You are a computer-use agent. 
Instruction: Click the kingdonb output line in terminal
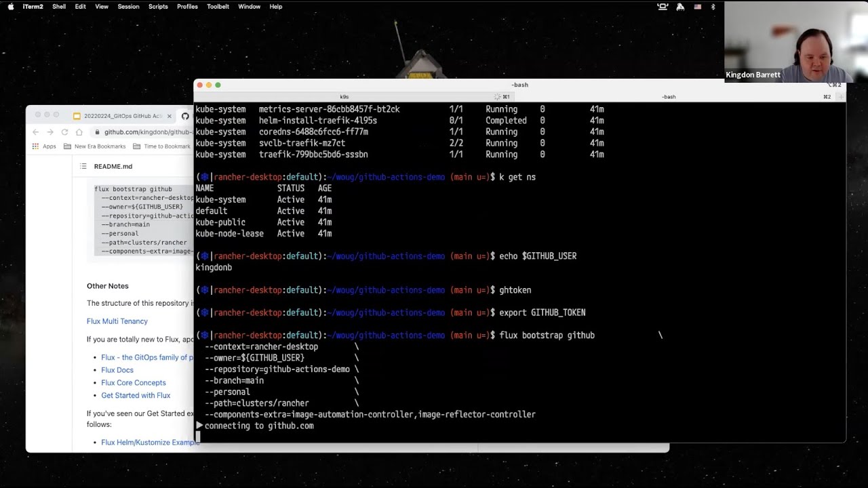pos(214,268)
